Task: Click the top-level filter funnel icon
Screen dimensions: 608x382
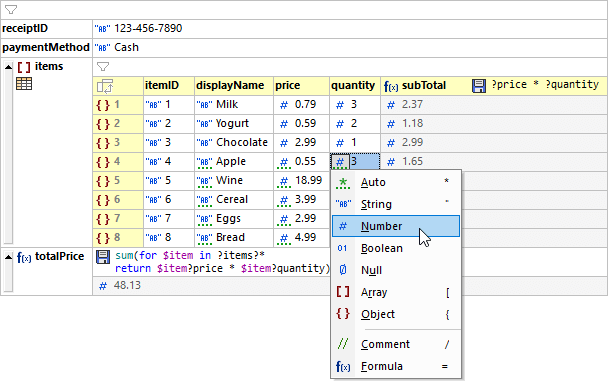Action: (x=11, y=10)
